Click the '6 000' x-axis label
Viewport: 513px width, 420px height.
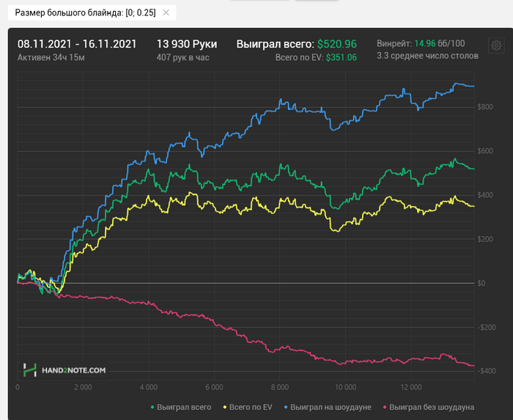tap(214, 387)
